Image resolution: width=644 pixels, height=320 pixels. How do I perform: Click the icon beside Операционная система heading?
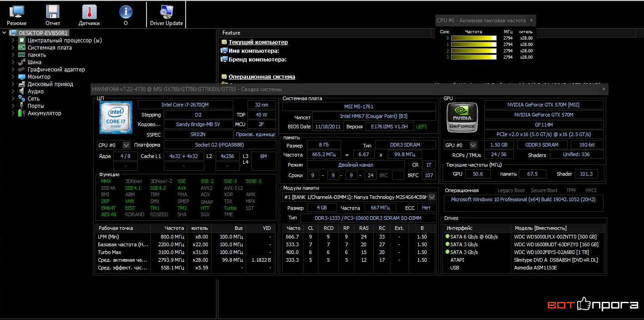coord(224,77)
